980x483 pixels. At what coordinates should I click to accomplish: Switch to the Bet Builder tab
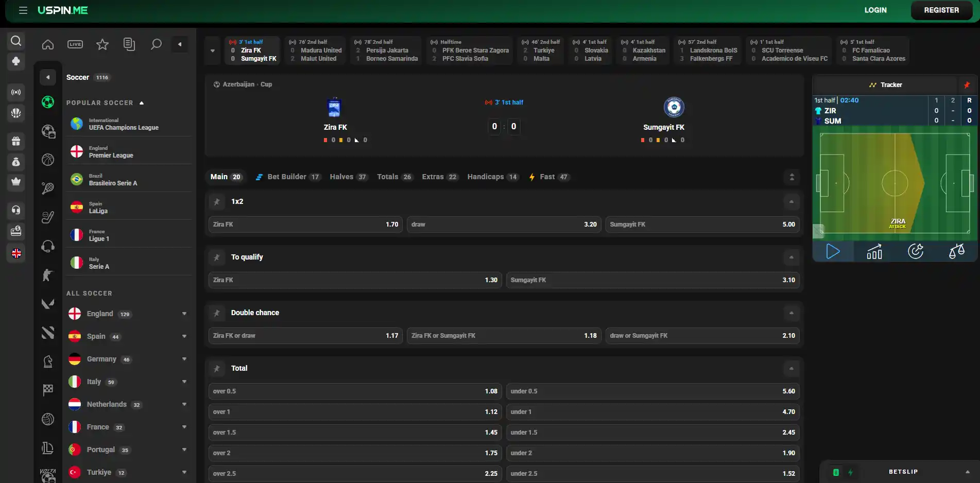point(287,177)
